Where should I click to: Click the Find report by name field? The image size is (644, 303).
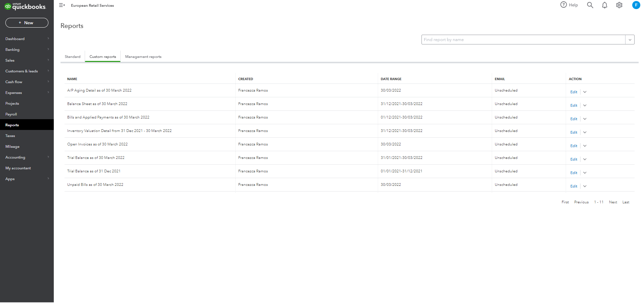coord(523,40)
